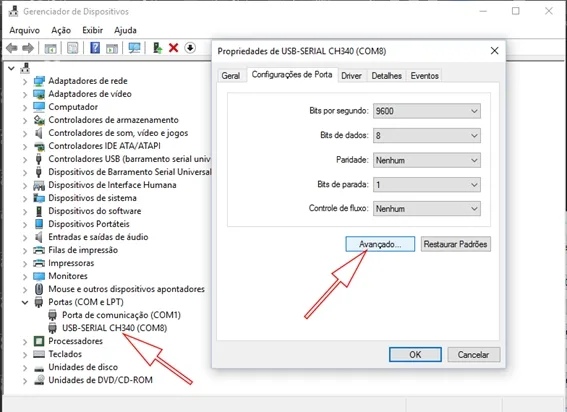Select USB-SERIAL CH340 (COM8) in tree
The height and width of the screenshot is (412, 567).
point(114,328)
